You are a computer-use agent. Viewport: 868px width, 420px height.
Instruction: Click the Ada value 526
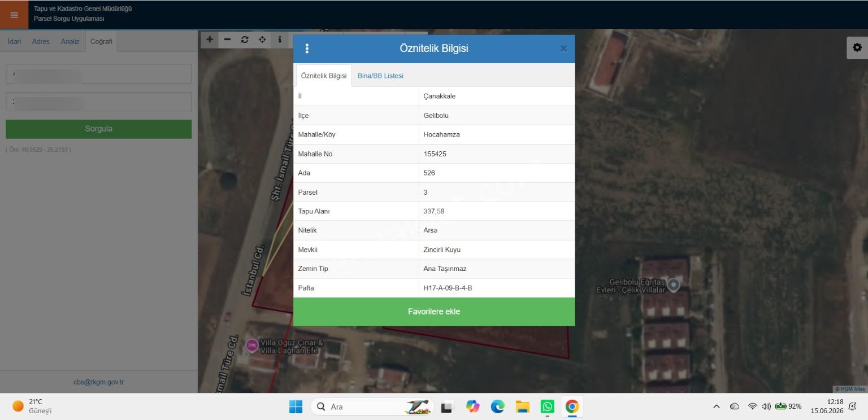tap(429, 173)
